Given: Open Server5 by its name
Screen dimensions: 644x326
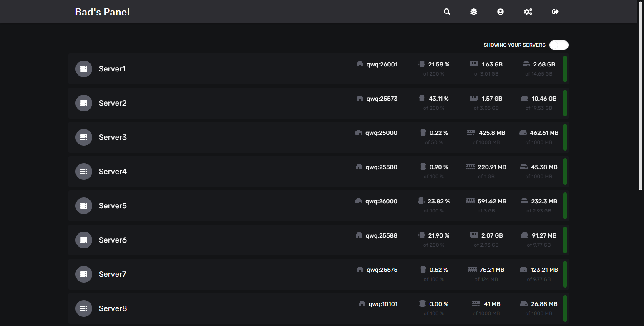Looking at the screenshot, I should 112,206.
